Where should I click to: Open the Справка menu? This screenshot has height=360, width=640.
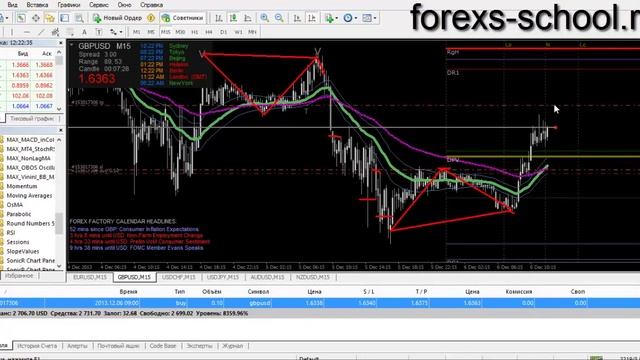click(x=151, y=5)
